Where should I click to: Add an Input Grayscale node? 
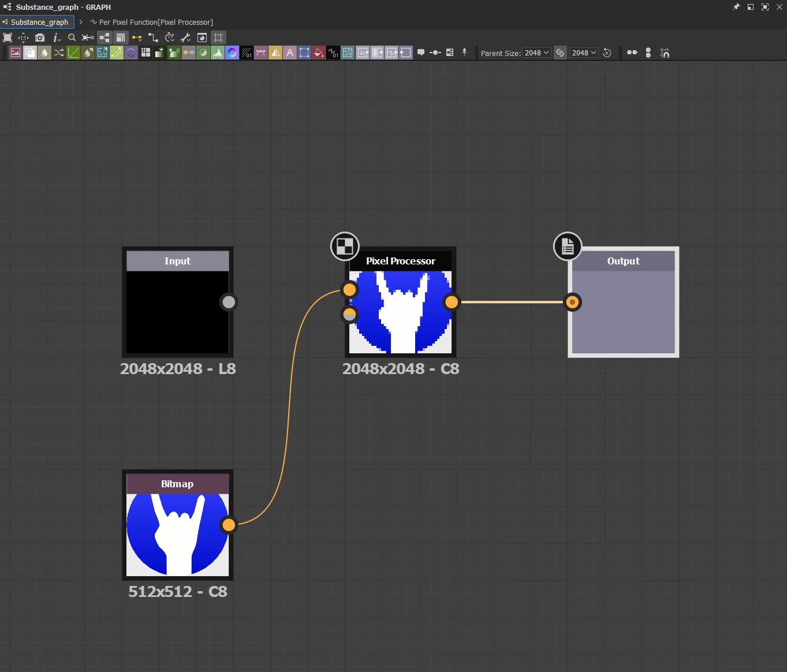coord(377,53)
